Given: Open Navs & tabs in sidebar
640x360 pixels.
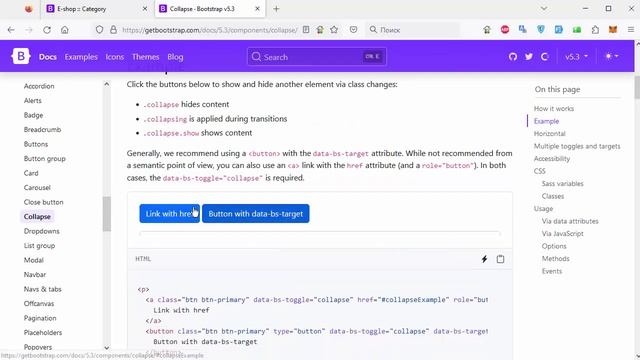Looking at the screenshot, I should pos(42,289).
